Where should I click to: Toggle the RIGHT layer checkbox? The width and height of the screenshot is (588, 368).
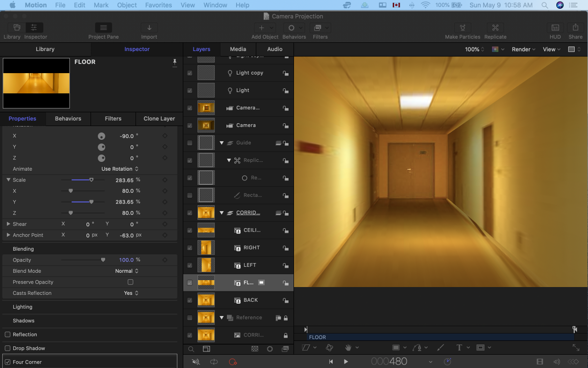pyautogui.click(x=190, y=248)
